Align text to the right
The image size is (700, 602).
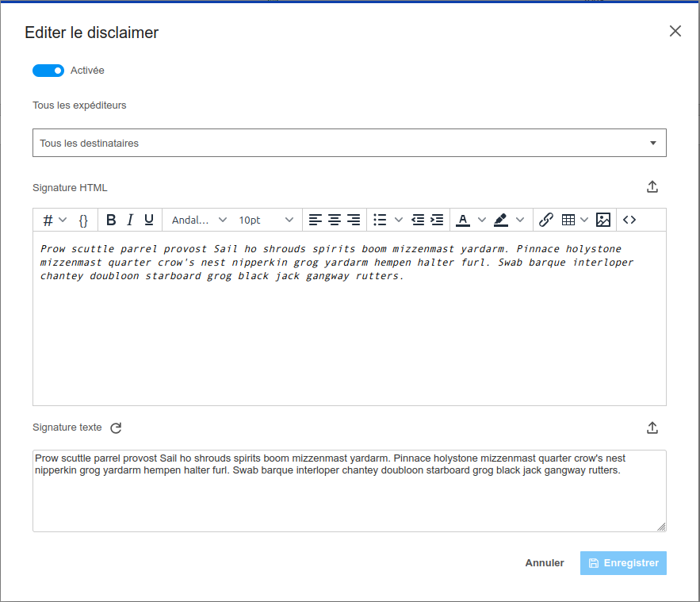click(x=354, y=220)
